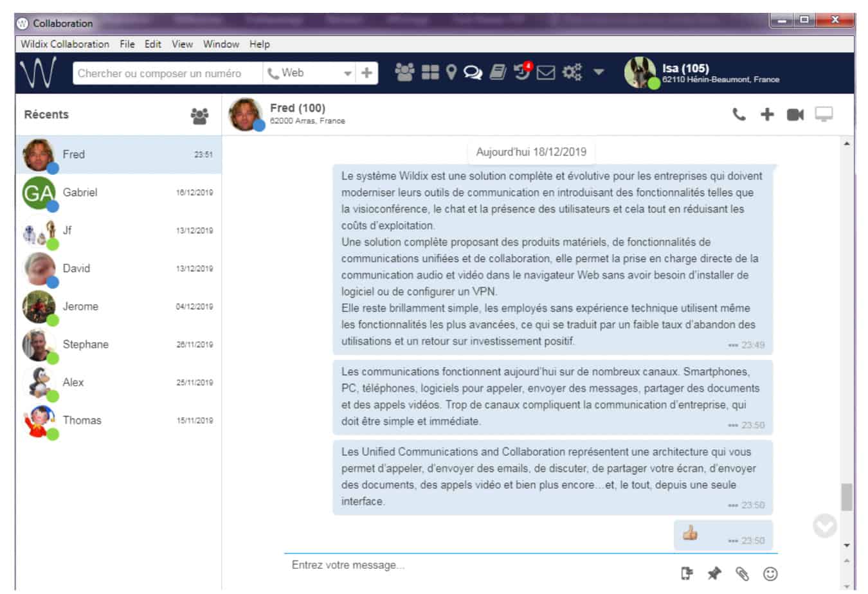
Task: Click the message starting 'Les communications fonctionnent'
Action: (553, 396)
